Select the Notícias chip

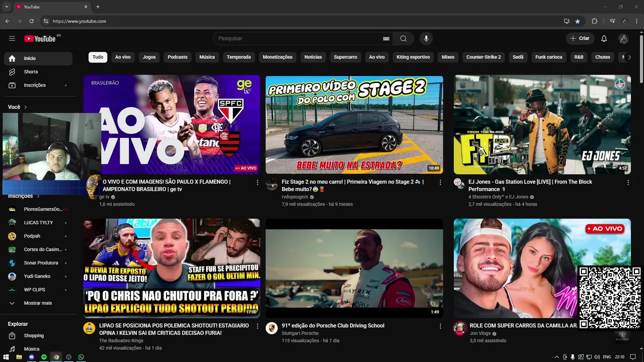313,57
